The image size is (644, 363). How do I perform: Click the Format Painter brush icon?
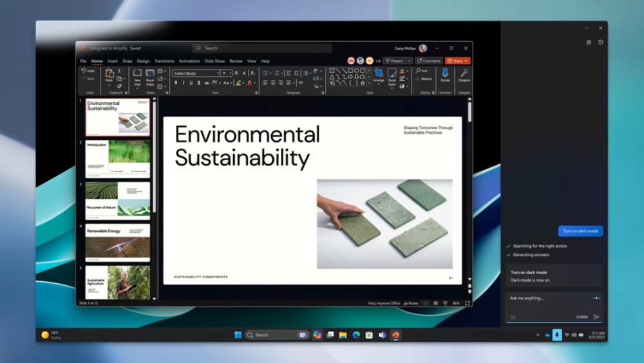[119, 86]
